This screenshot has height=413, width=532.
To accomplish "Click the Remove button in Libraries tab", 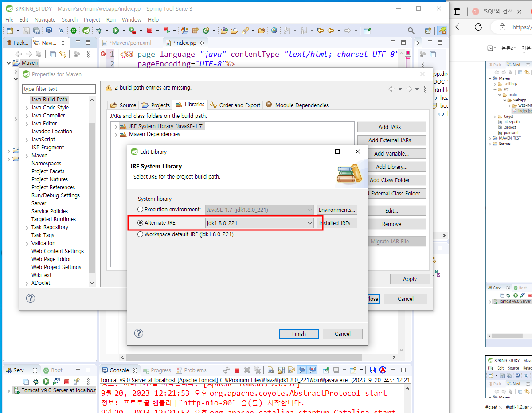I will pos(391,224).
